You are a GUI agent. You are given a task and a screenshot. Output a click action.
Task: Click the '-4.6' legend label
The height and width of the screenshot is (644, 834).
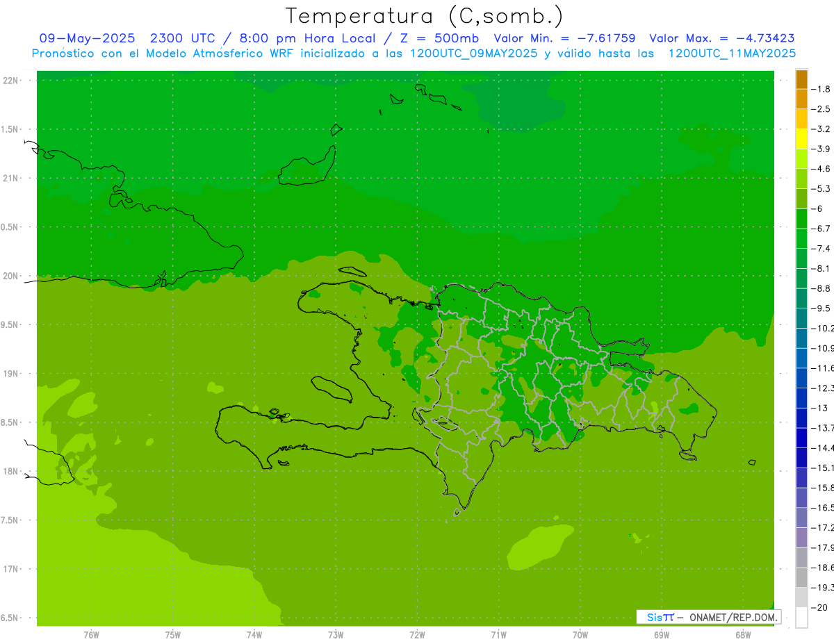[x=821, y=169]
